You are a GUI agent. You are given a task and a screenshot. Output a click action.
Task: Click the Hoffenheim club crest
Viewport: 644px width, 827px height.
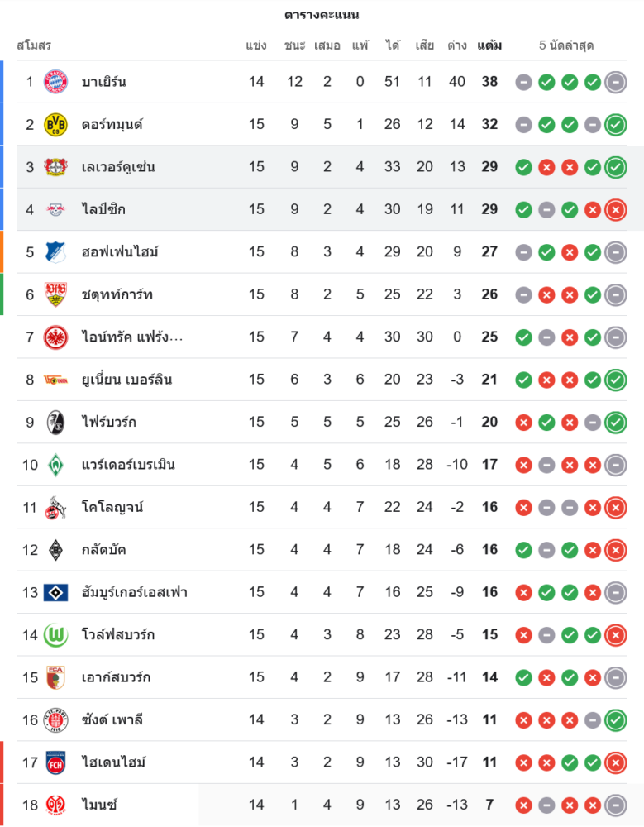pyautogui.click(x=55, y=251)
